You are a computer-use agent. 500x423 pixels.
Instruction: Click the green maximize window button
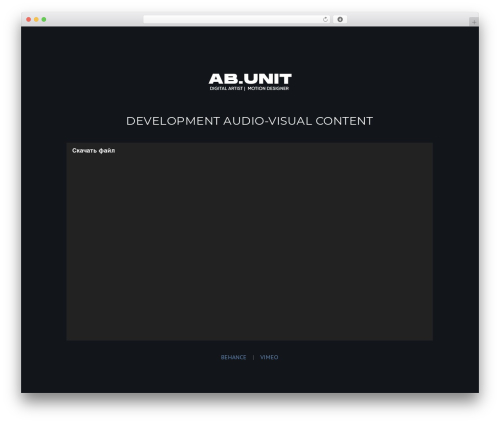(44, 19)
